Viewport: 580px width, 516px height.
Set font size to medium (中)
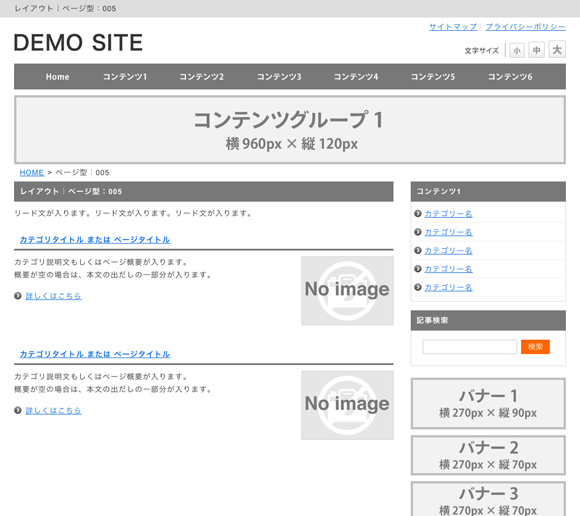coord(536,50)
